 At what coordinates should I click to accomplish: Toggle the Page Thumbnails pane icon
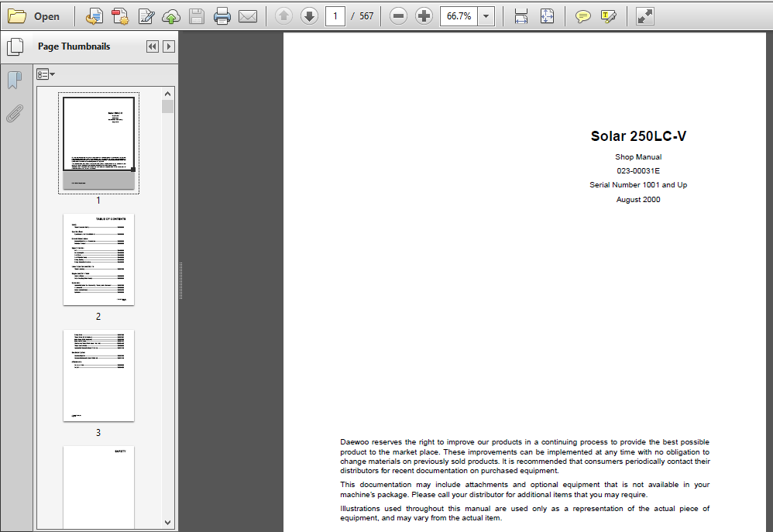coord(15,46)
